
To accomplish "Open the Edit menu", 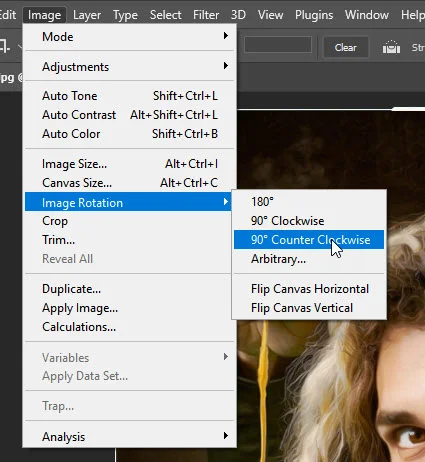I will coord(7,15).
